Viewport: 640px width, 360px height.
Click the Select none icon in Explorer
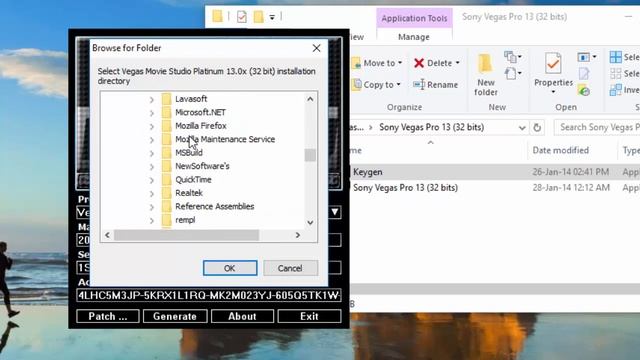(616, 74)
